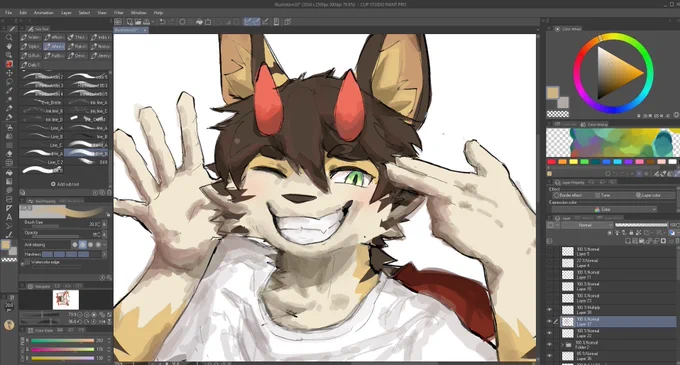Image resolution: width=680 pixels, height=365 pixels.
Task: Click the New document toolbar icon
Action: 130,22
